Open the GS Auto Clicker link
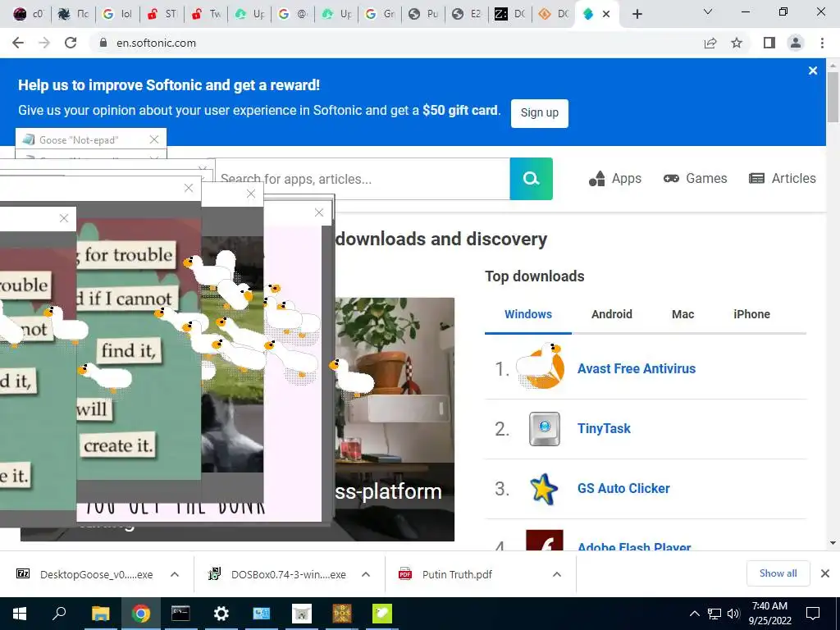Image resolution: width=840 pixels, height=630 pixels. tap(623, 489)
